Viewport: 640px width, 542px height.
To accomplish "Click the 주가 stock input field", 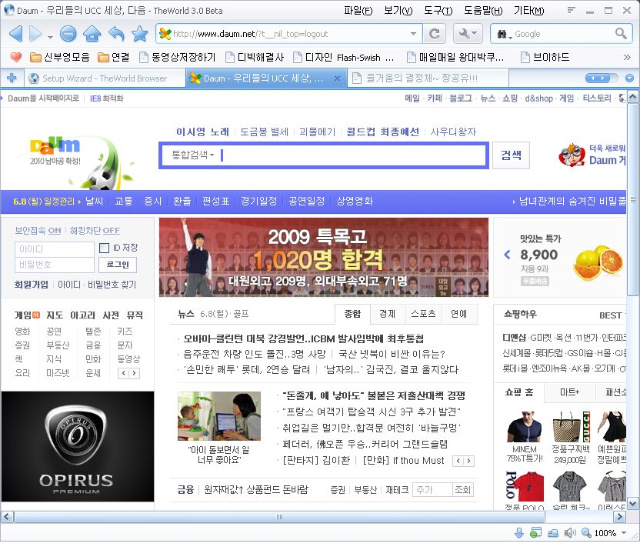I will [432, 489].
